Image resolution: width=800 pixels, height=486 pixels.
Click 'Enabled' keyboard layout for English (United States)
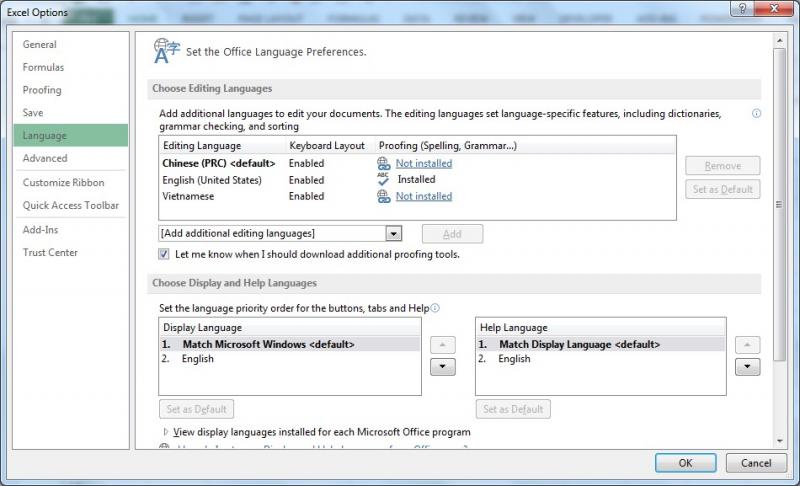click(306, 180)
